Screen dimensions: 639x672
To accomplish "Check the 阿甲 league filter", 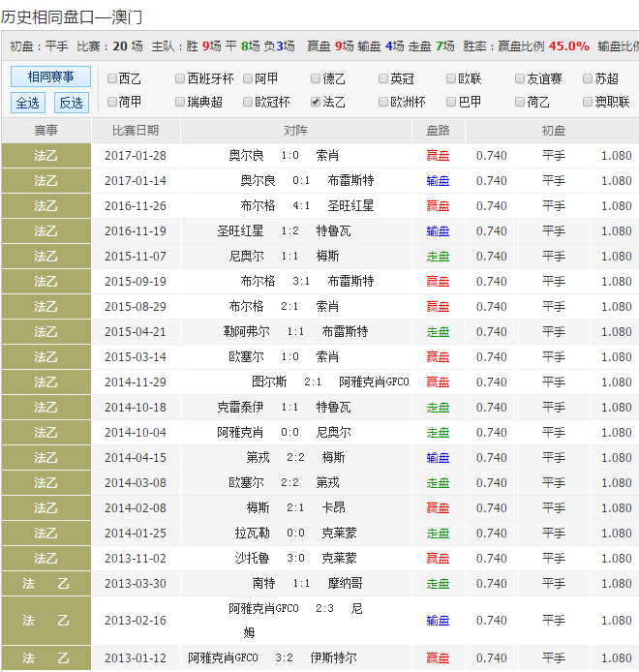I will point(248,78).
